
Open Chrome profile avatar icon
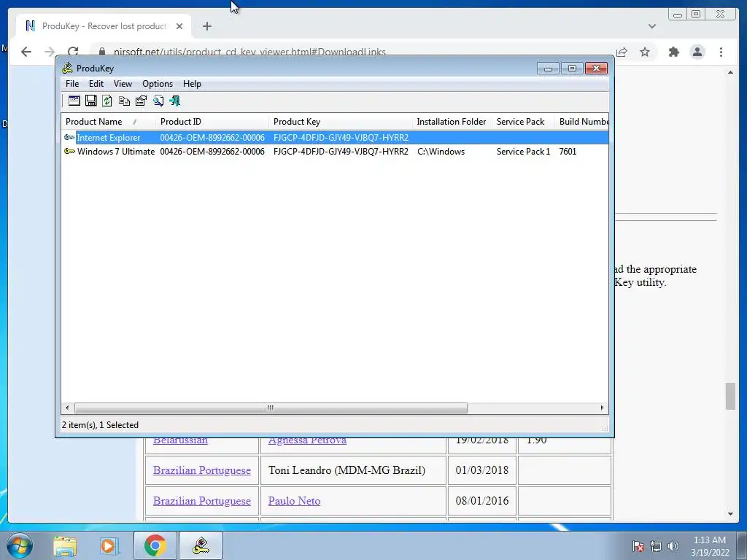click(697, 52)
